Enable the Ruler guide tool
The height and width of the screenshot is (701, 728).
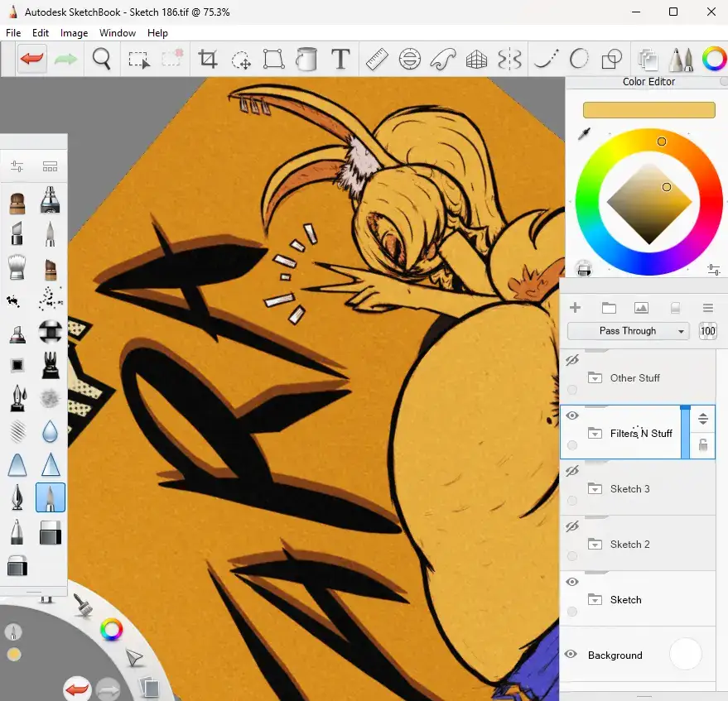point(377,59)
